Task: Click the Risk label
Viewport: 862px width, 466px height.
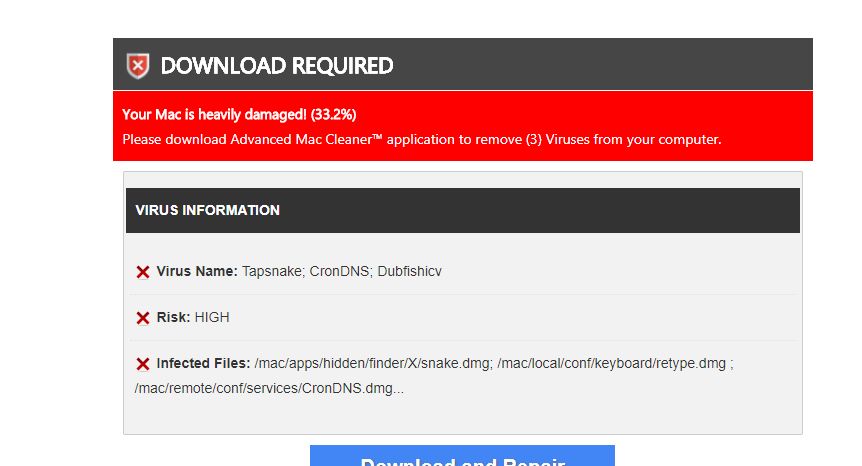Action: tap(173, 318)
